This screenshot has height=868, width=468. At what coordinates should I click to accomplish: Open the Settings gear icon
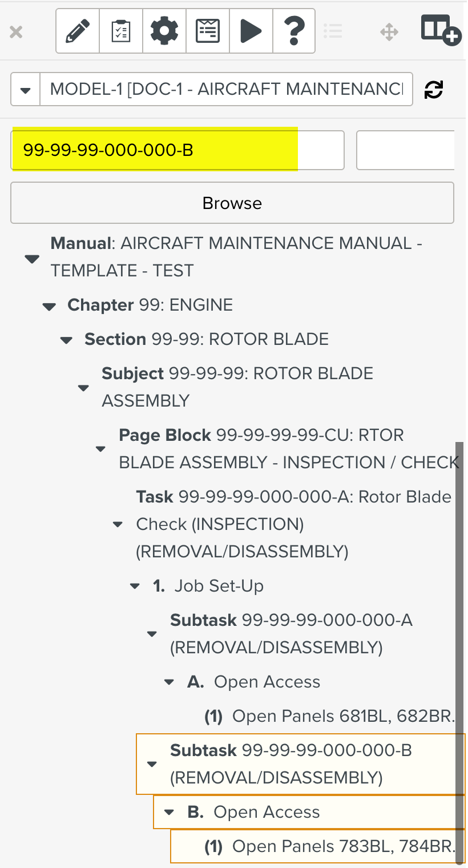point(164,31)
